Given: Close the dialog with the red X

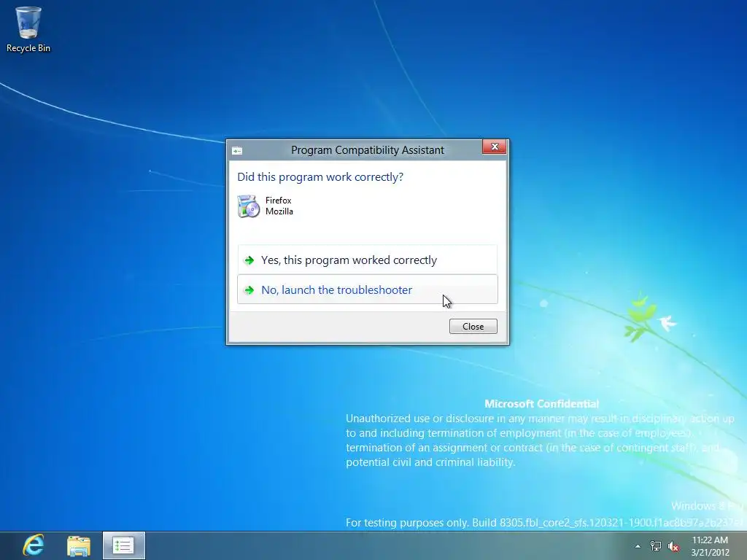Looking at the screenshot, I should 494,147.
